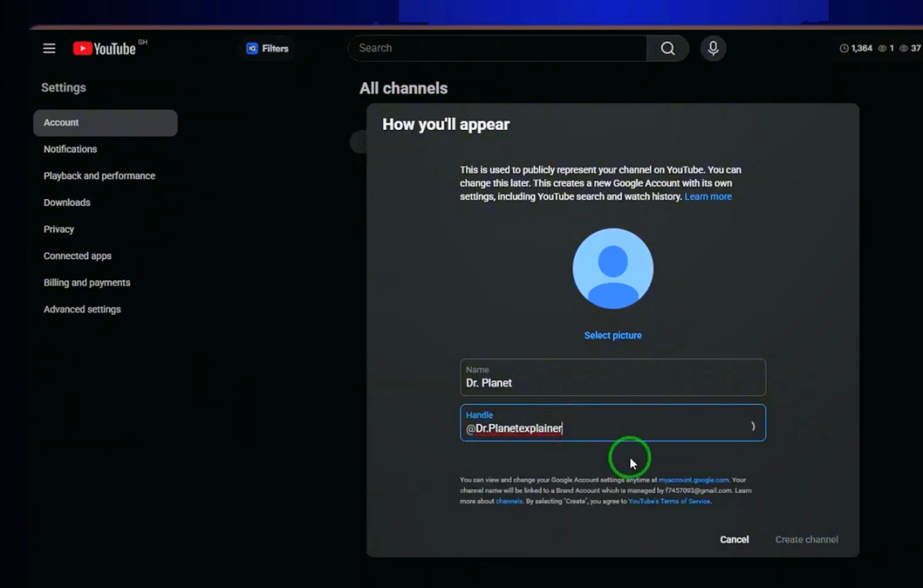Start voice search with microphone icon
The image size is (923, 588).
[713, 48]
